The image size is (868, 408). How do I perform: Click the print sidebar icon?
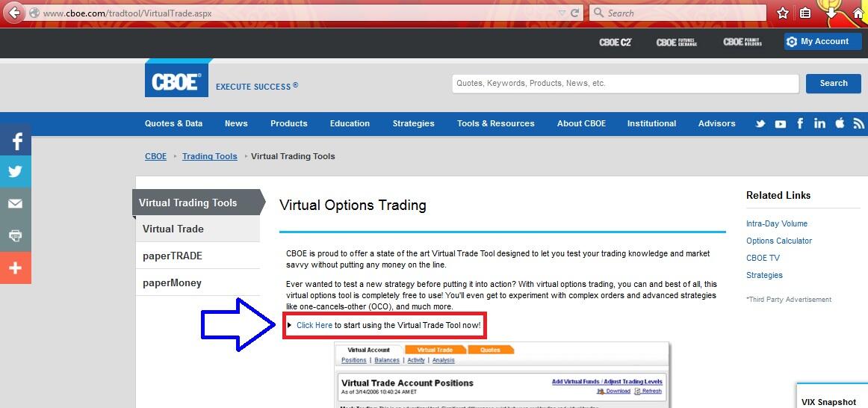pos(16,236)
